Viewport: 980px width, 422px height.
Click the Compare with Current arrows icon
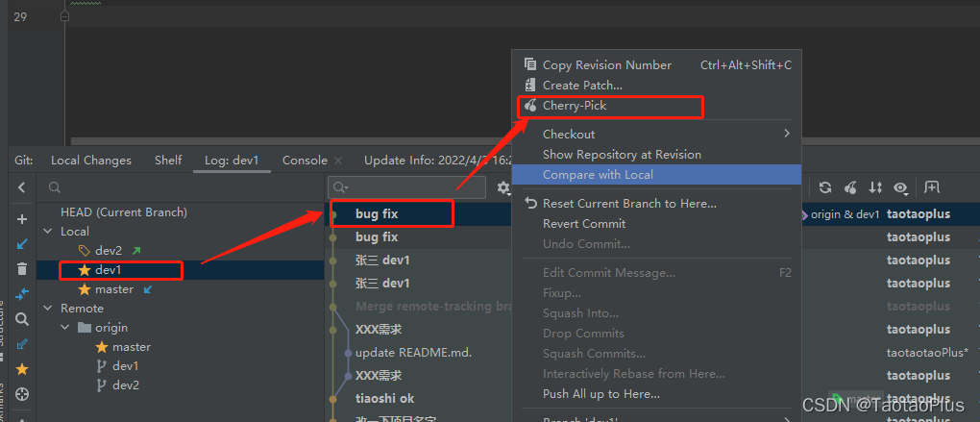(x=22, y=293)
